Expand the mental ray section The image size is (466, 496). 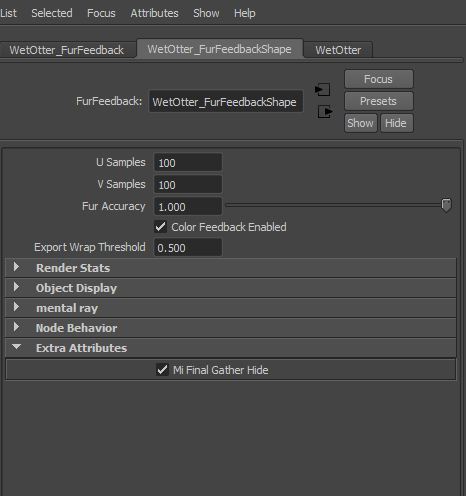point(230,308)
